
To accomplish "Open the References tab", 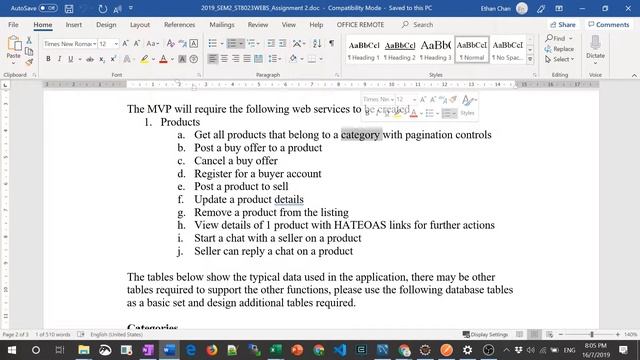I will click(180, 24).
